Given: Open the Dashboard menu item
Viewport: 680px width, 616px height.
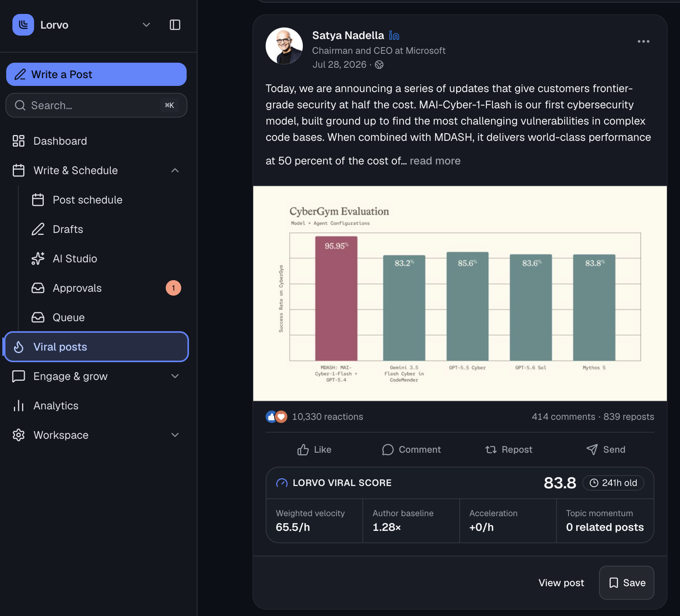Looking at the screenshot, I should (x=96, y=141).
